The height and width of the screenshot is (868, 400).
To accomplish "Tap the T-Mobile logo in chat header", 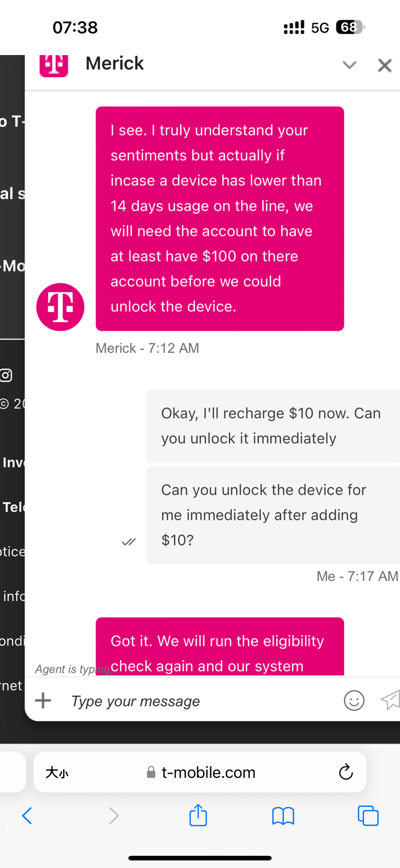I will pos(54,66).
